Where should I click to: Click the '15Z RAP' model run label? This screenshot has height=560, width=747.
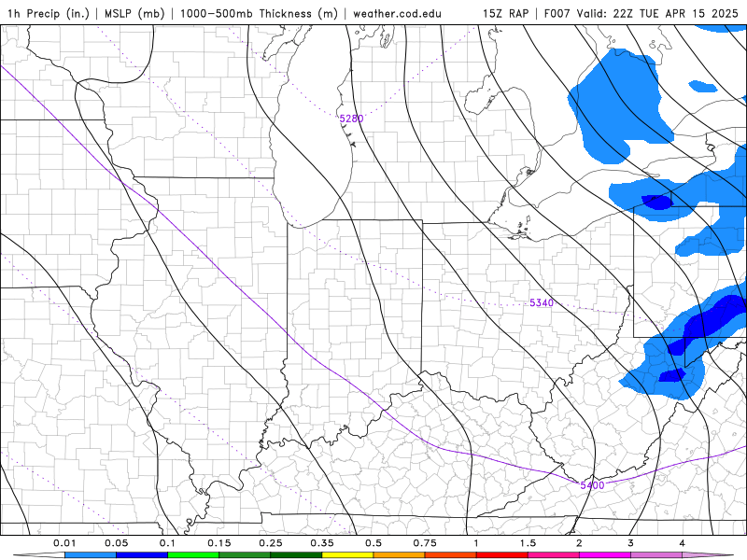(x=505, y=13)
